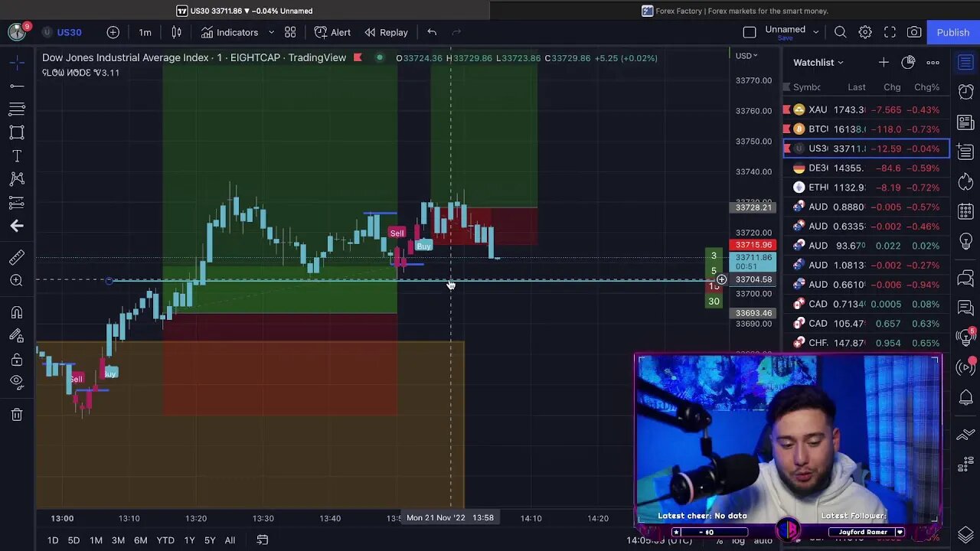Image resolution: width=980 pixels, height=551 pixels.
Task: Redo the last undone chart action
Action: click(456, 32)
